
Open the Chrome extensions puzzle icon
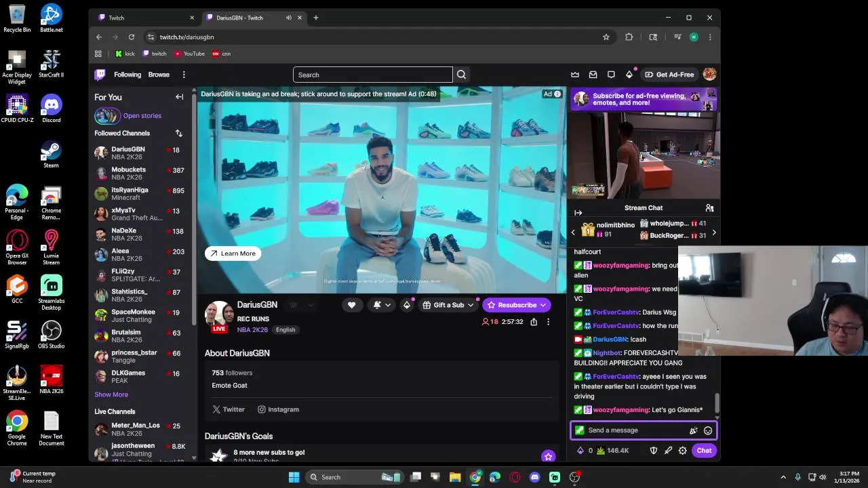click(629, 37)
